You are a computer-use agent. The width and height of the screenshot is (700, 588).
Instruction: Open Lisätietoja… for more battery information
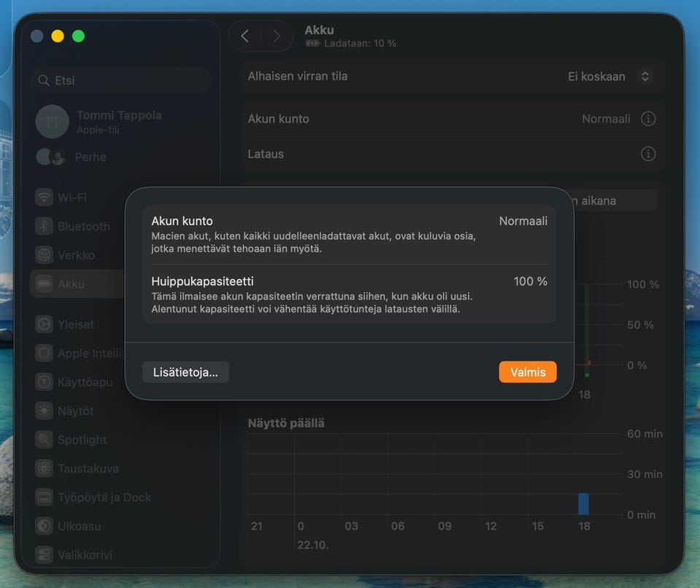pyautogui.click(x=186, y=372)
